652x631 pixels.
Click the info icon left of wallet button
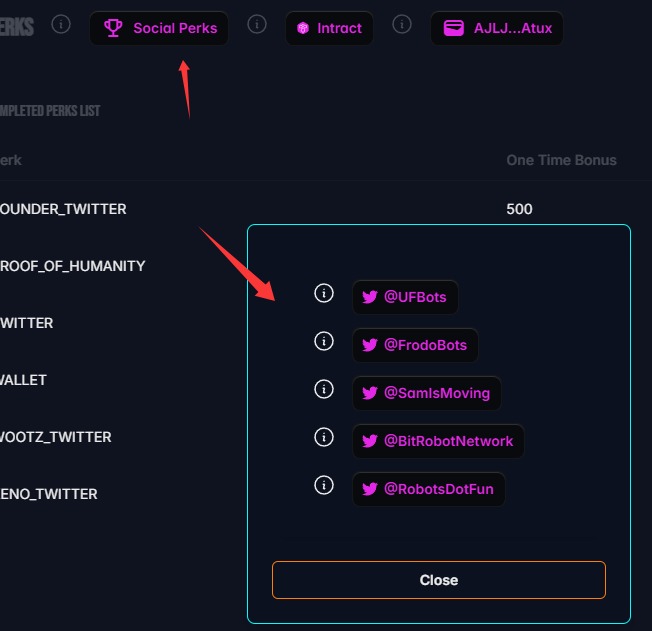(x=402, y=25)
